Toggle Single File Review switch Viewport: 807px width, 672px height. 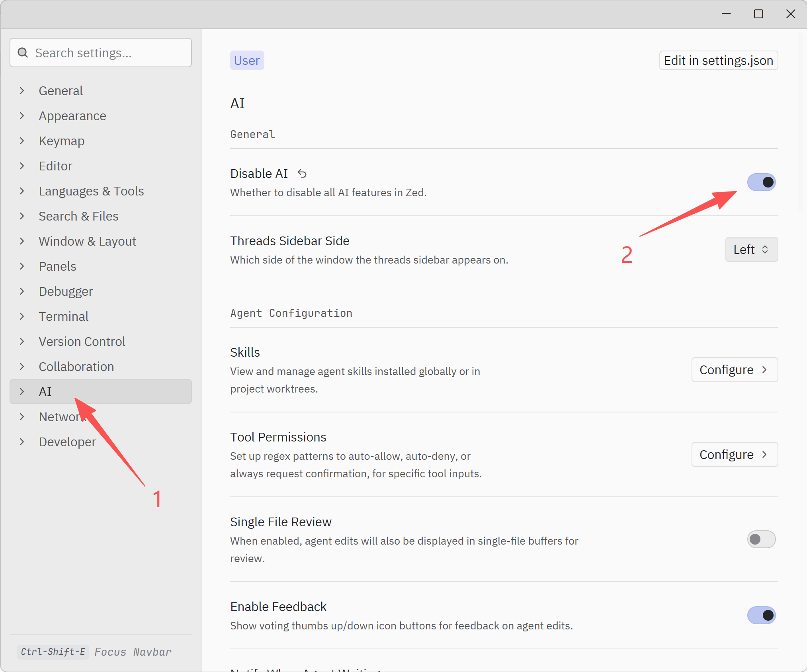761,539
